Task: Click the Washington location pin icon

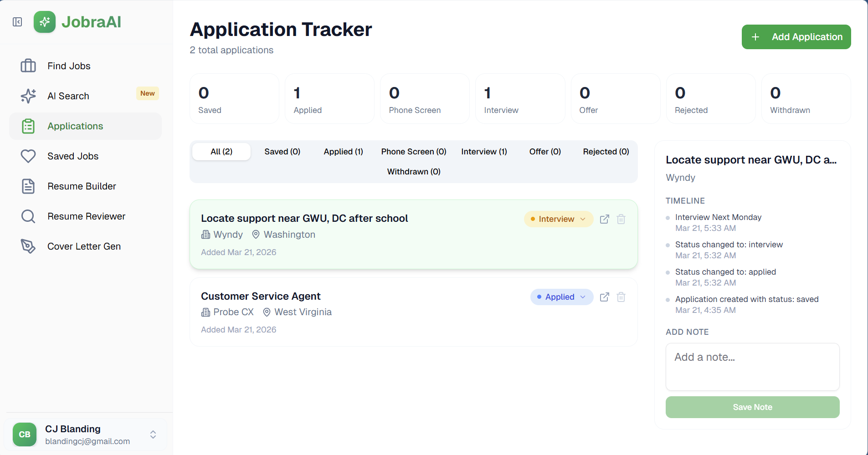Action: click(x=256, y=235)
